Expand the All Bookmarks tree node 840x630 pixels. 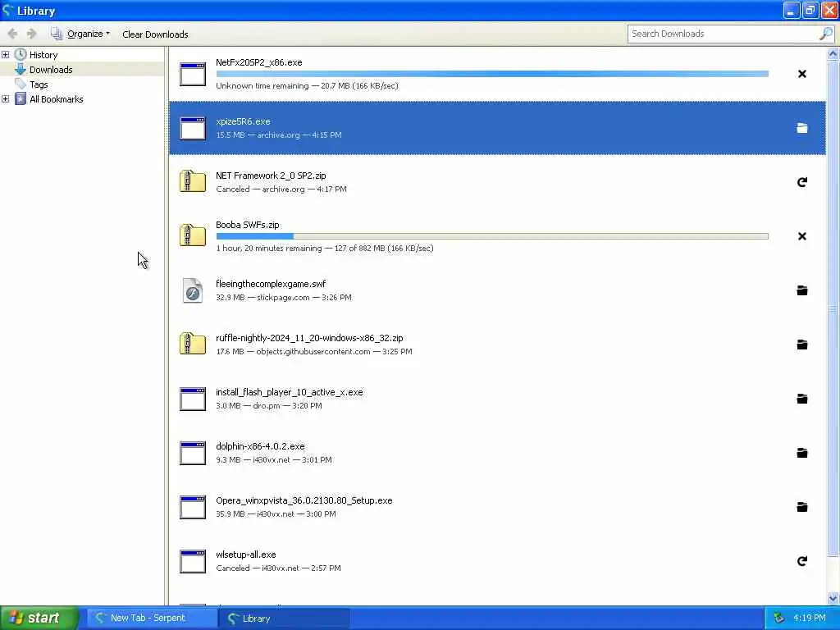[x=6, y=99]
